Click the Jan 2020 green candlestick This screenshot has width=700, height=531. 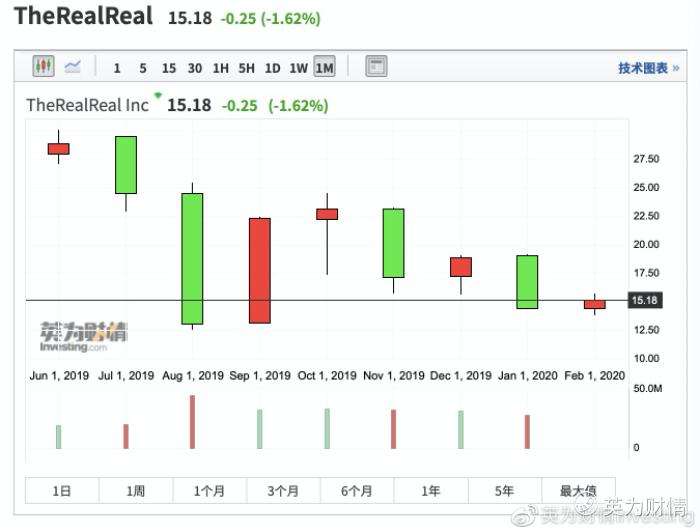[x=527, y=282]
